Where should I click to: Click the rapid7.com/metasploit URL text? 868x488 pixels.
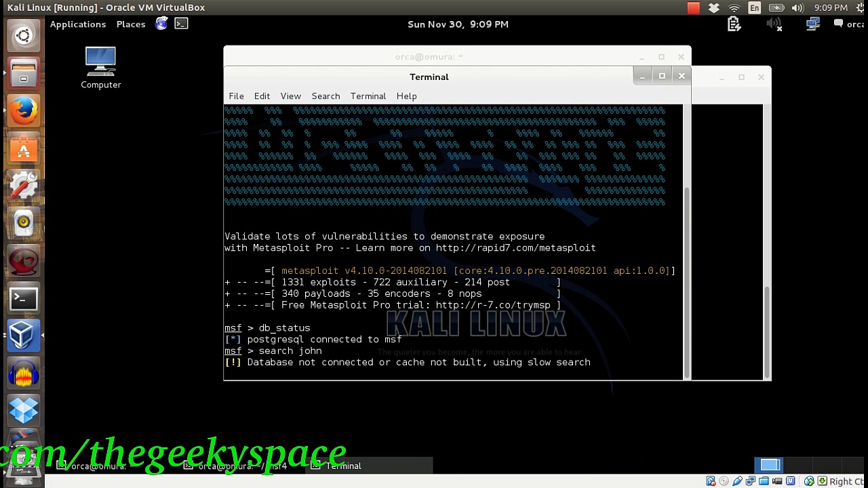click(x=515, y=248)
